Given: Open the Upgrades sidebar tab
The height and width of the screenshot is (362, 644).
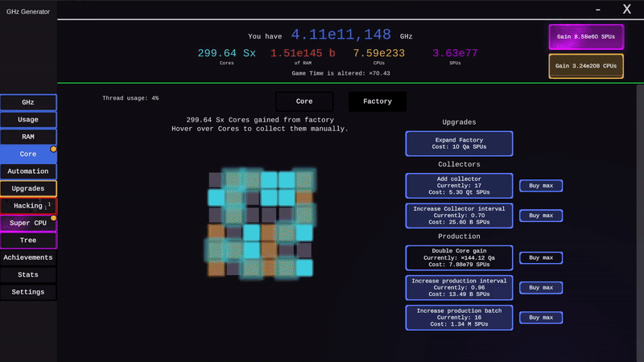Looking at the screenshot, I should click(28, 188).
